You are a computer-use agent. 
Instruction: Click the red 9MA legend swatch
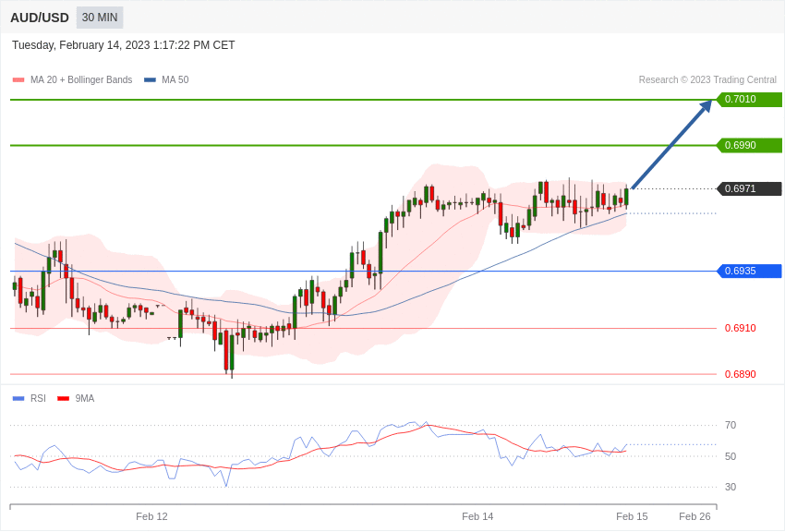pos(63,398)
